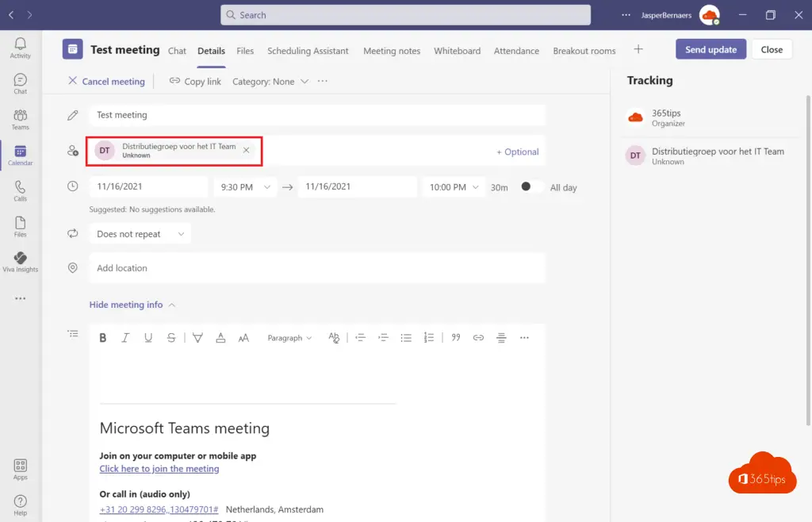Open Calls in the sidebar
Viewport: 812px width, 522px height.
click(20, 191)
